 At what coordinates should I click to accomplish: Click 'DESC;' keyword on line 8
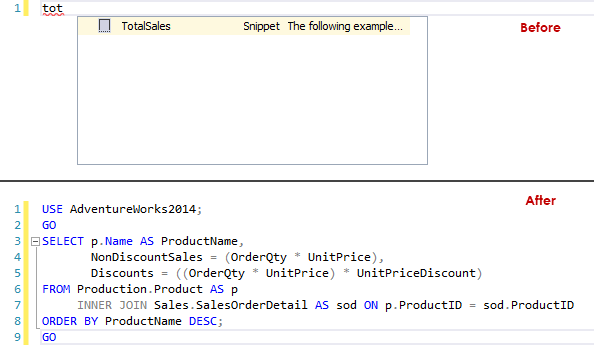point(206,321)
